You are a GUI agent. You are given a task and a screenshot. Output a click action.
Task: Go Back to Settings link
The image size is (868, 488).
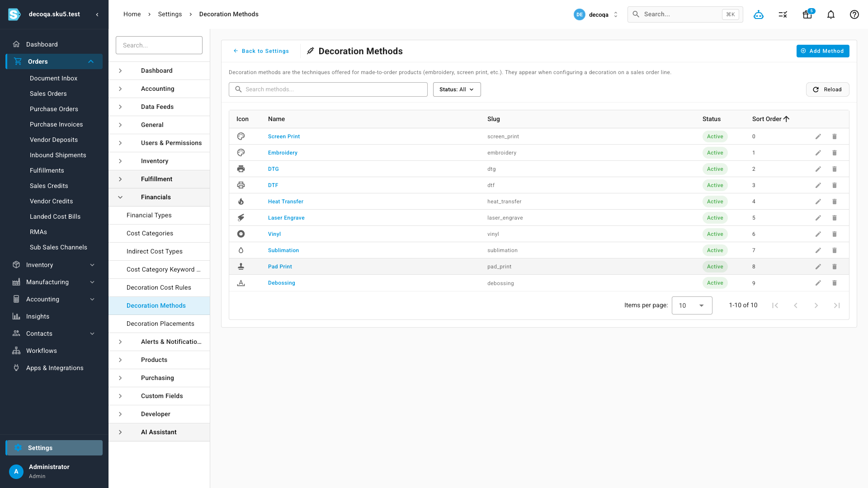[x=261, y=51]
